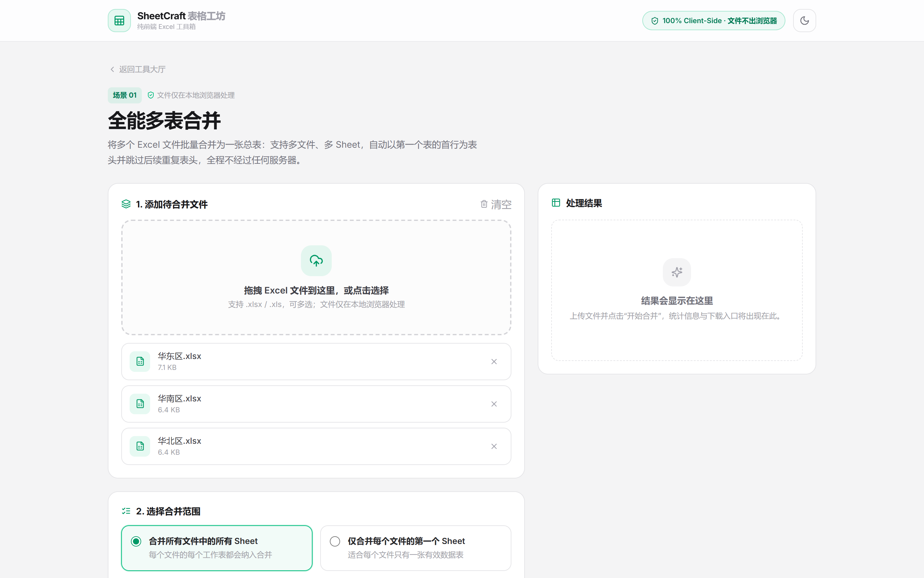Click the file icon of 华北区.xlsx
This screenshot has width=924, height=578.
coord(140,446)
